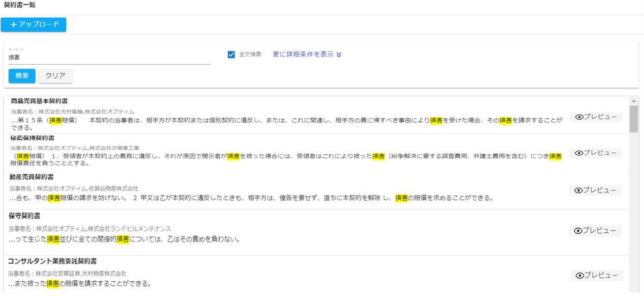This screenshot has height=296, width=644.
Task: Select parties line 株式会社オプティム,株式会社汐留重工業
Action: coord(74,148)
